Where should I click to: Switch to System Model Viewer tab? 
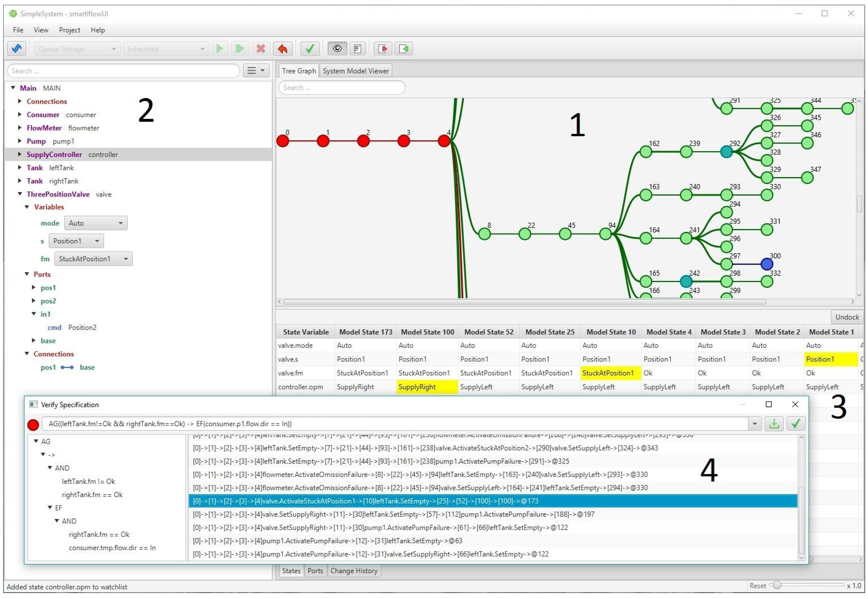coord(355,71)
